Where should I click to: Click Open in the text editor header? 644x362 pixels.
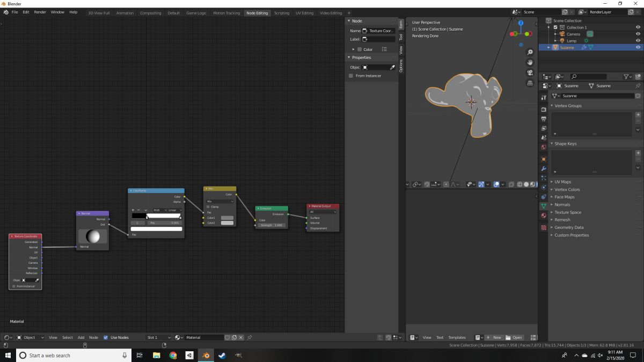[x=514, y=337]
